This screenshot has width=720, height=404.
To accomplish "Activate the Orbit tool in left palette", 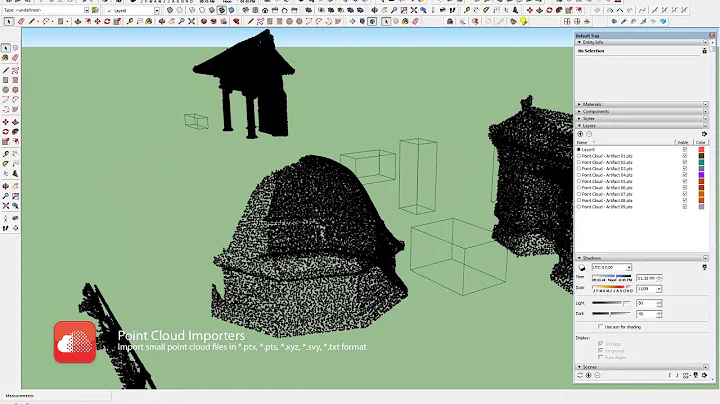I will pos(6,186).
